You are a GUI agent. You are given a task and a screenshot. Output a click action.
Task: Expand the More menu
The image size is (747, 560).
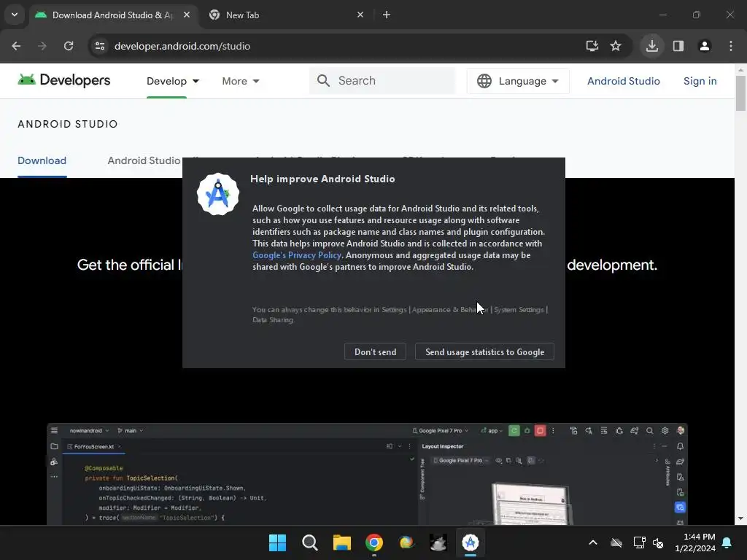241,81
